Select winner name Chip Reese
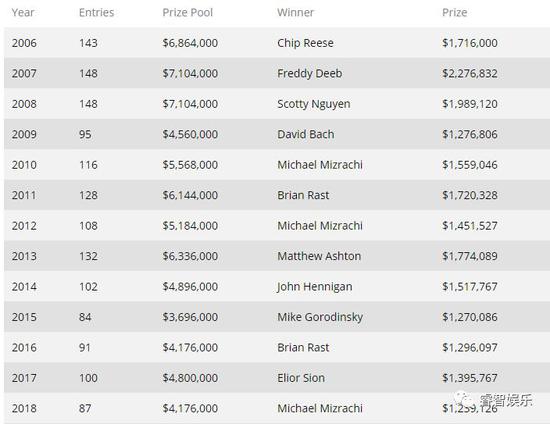550x424 pixels. click(x=305, y=43)
